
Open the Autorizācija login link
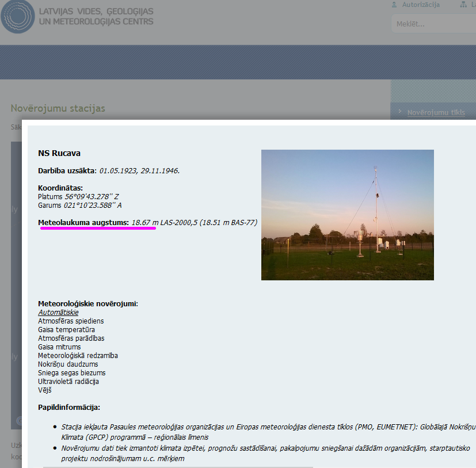click(x=421, y=5)
